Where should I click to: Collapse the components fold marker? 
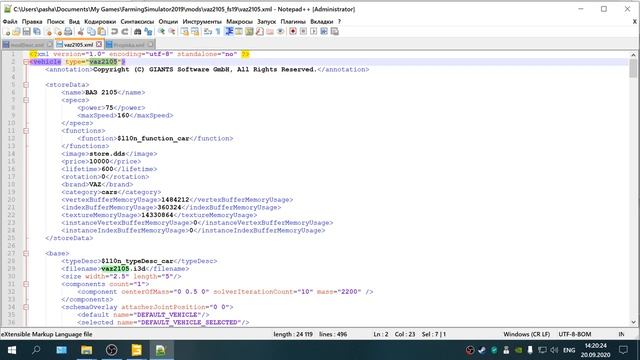[26, 284]
